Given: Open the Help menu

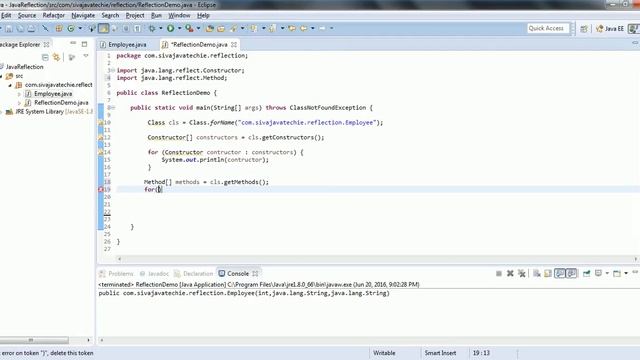Looking at the screenshot, I should pyautogui.click(x=203, y=16).
